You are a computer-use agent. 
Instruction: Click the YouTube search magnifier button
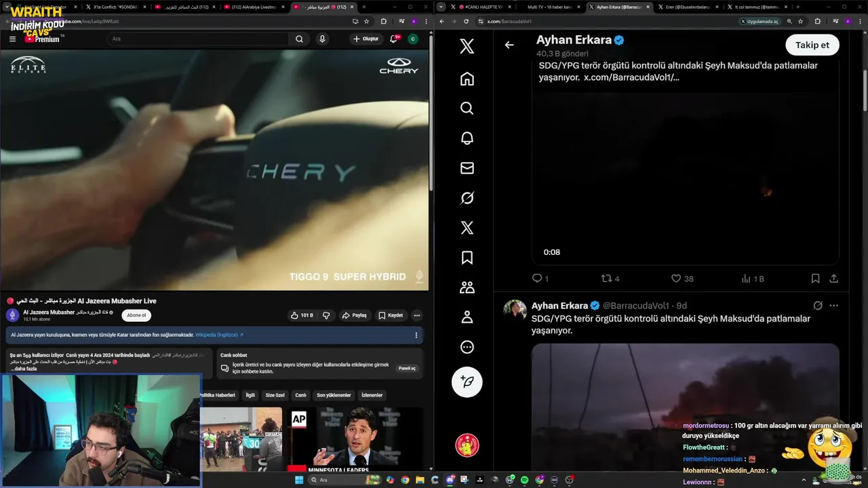pyautogui.click(x=299, y=39)
